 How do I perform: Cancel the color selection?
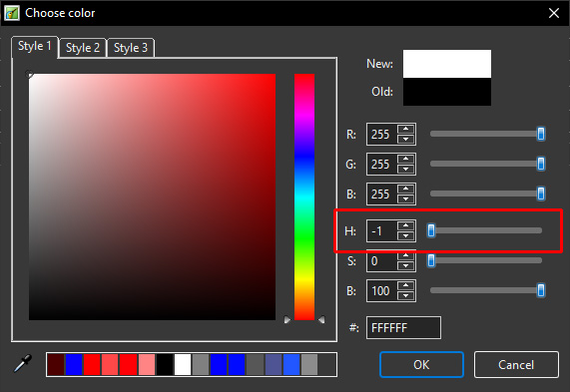pyautogui.click(x=516, y=364)
